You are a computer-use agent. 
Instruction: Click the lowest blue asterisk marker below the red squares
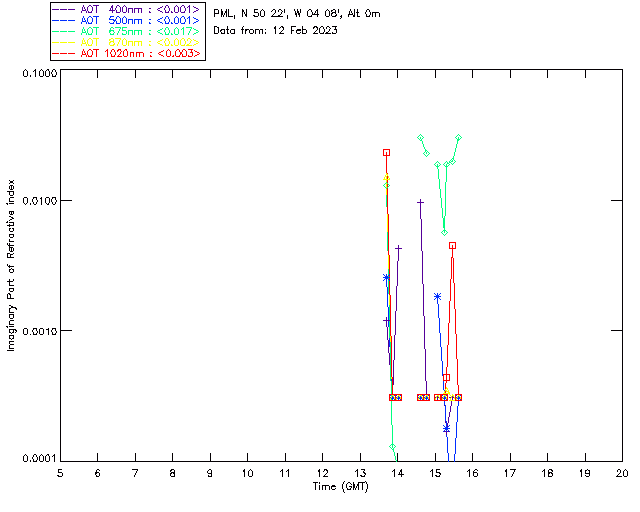click(x=447, y=428)
